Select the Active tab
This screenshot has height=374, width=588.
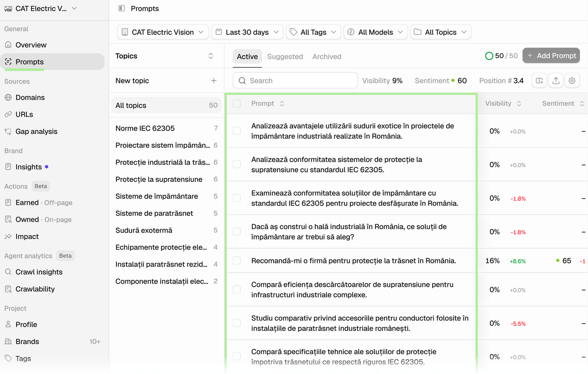tap(247, 57)
